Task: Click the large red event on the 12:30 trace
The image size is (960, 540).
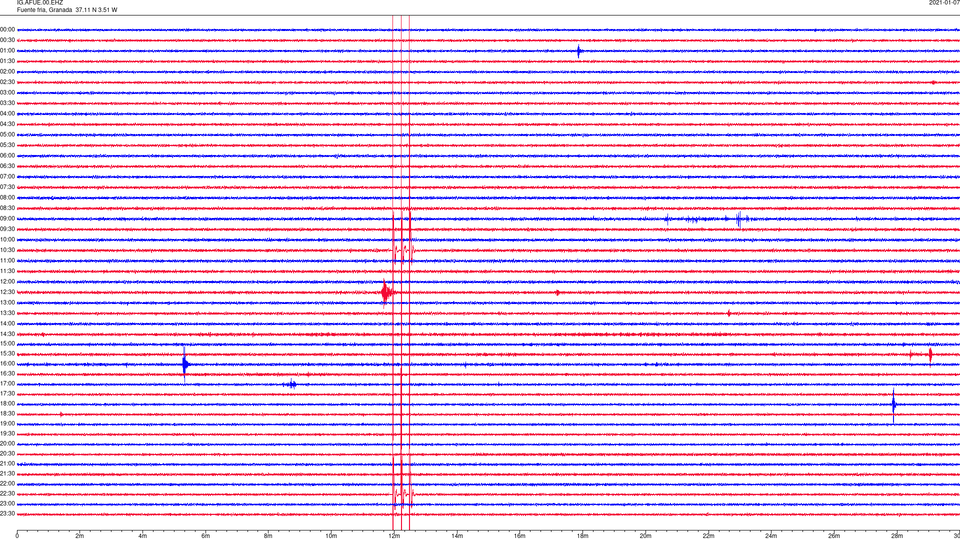Action: [386, 292]
